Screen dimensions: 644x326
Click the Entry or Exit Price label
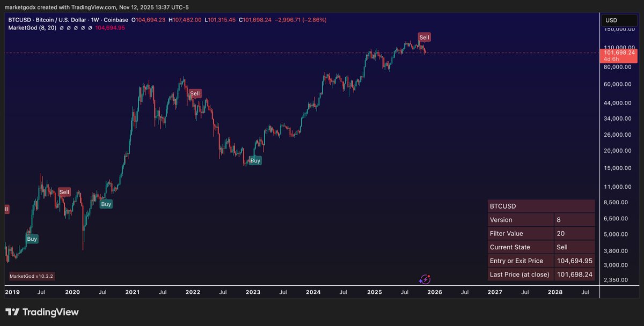pyautogui.click(x=521, y=261)
